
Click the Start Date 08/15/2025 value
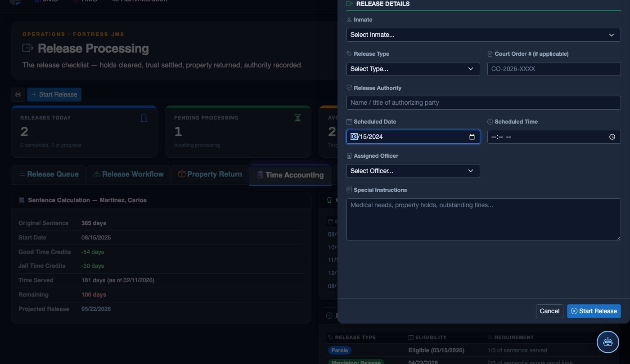pos(96,237)
